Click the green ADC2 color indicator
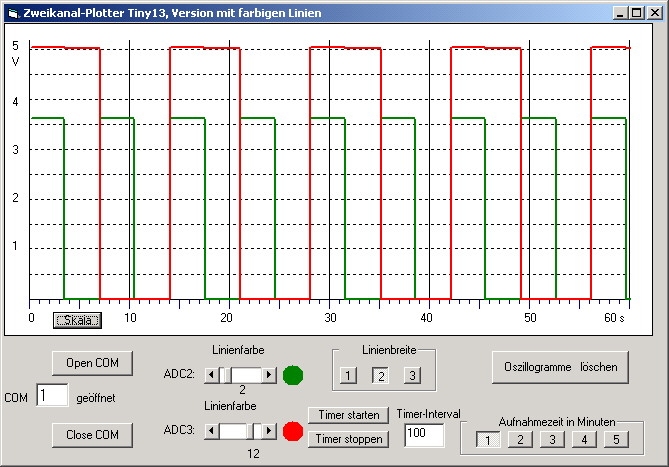 (293, 376)
